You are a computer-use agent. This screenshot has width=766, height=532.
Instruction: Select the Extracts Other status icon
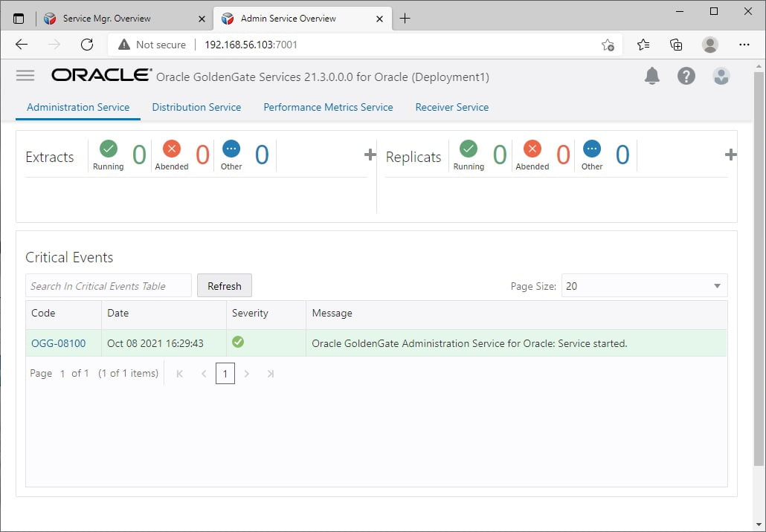[231, 149]
